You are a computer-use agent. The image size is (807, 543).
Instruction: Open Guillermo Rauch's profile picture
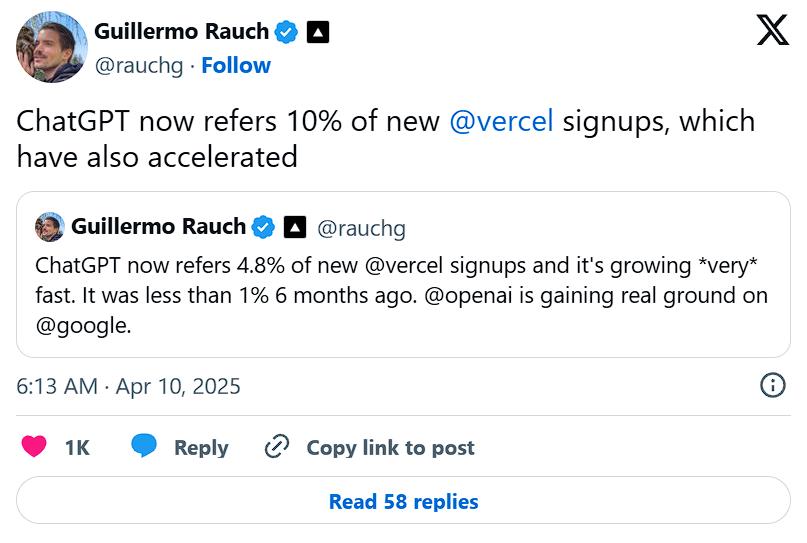pos(51,47)
